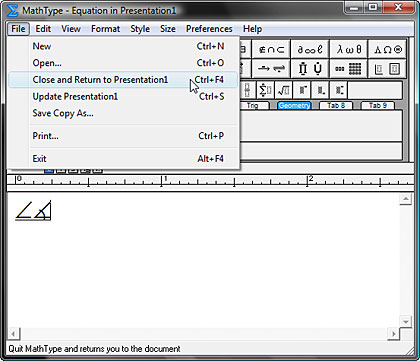Click the ruler at the 1 inch mark
The height and width of the screenshot is (361, 420).
point(162,181)
